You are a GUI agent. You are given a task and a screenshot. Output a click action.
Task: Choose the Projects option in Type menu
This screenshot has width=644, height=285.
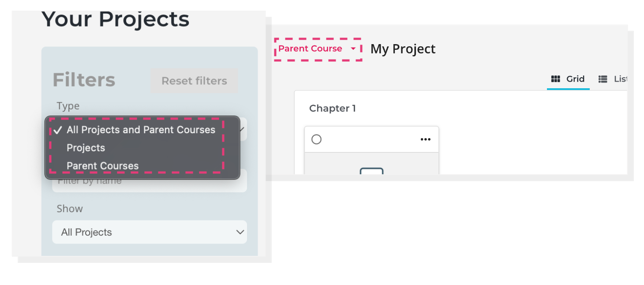point(86,148)
